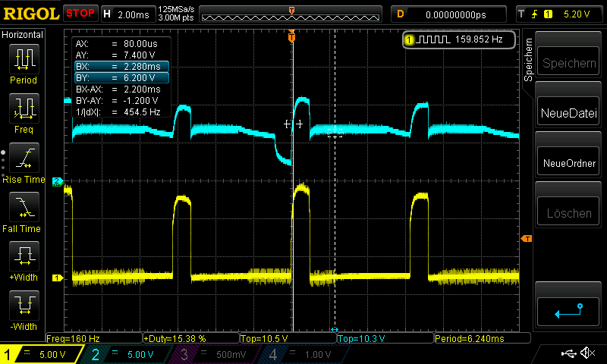Select the -Width measurement icon
Screen dimensions: 607x364
[24, 305]
